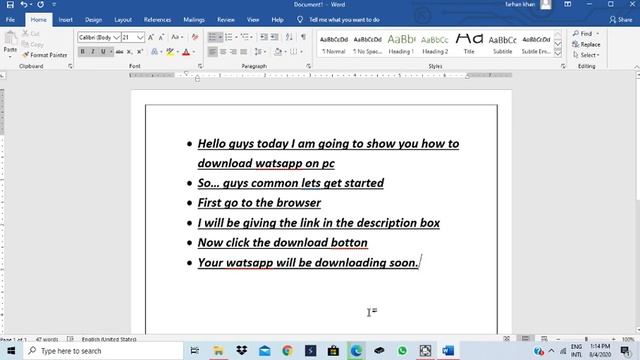Toggle Show/Hide paragraph marks
640x360 pixels.
click(x=303, y=37)
